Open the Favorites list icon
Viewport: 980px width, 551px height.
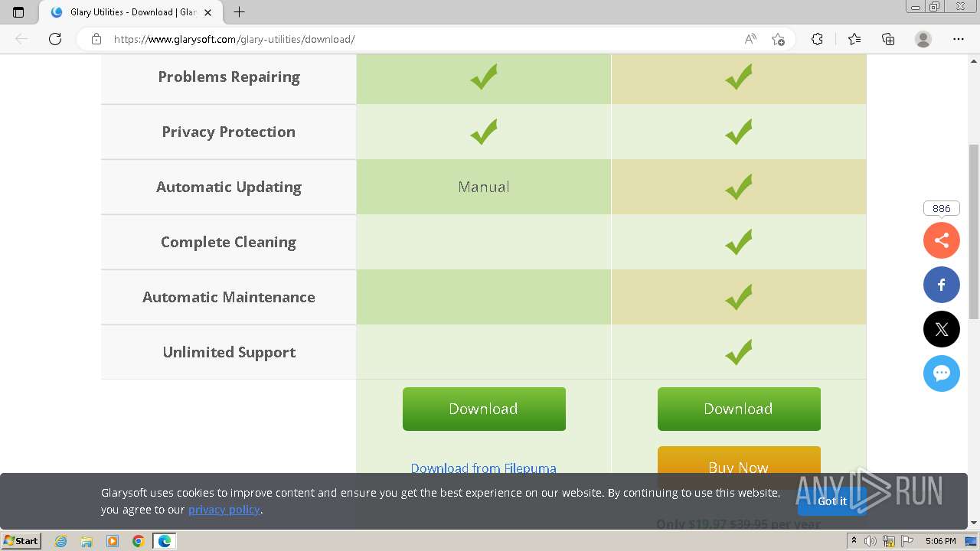point(854,39)
